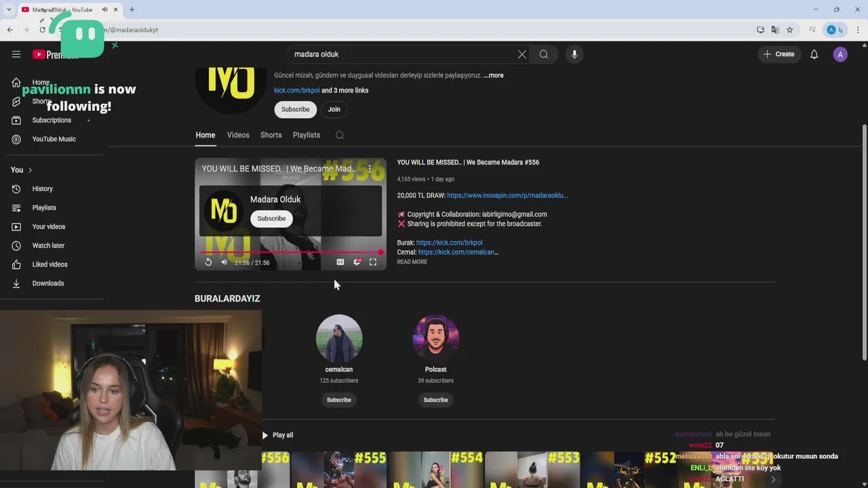Screen dimensions: 868x488
Task: Subscribe from the video end-screen card
Action: 271,218
